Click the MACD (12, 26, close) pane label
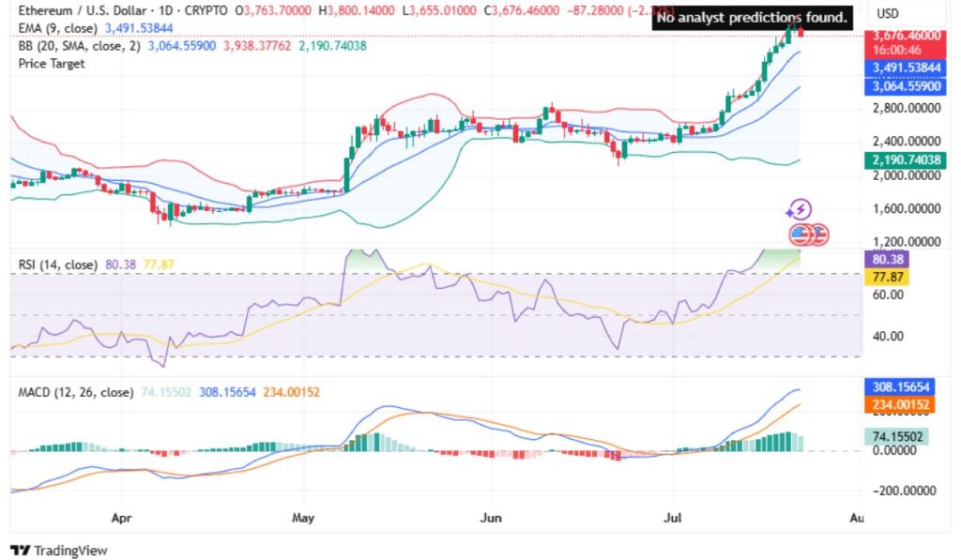This screenshot has width=961, height=560. (x=75, y=393)
